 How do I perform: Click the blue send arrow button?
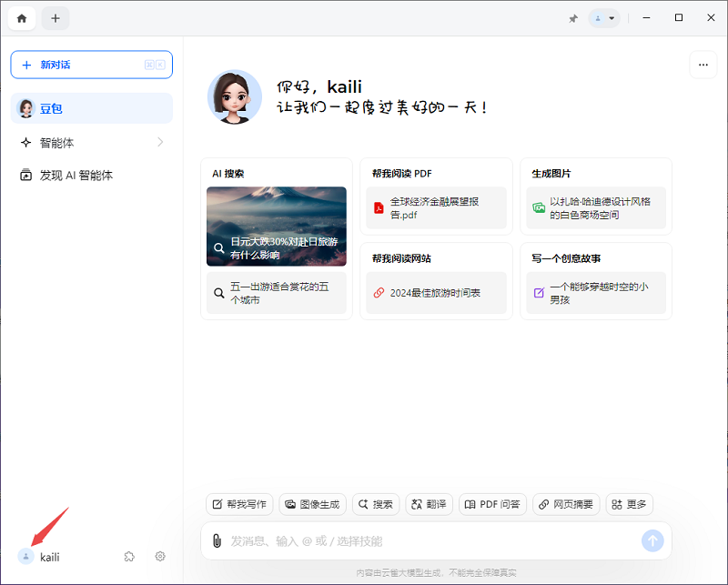pos(652,540)
